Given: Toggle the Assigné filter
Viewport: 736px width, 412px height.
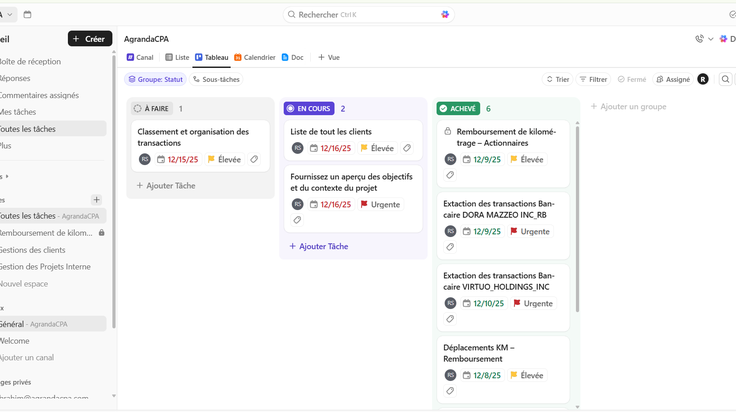Looking at the screenshot, I should tap(673, 79).
